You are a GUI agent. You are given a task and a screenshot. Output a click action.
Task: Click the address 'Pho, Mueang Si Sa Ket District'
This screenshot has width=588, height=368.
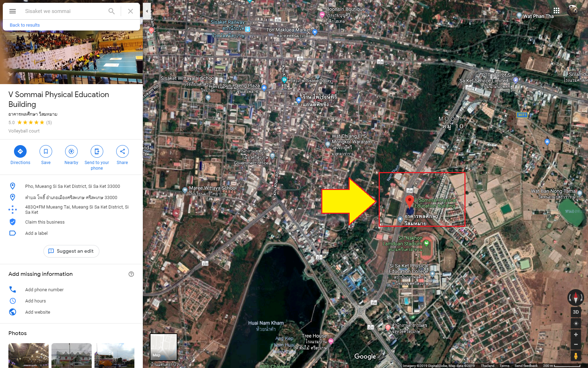point(72,186)
